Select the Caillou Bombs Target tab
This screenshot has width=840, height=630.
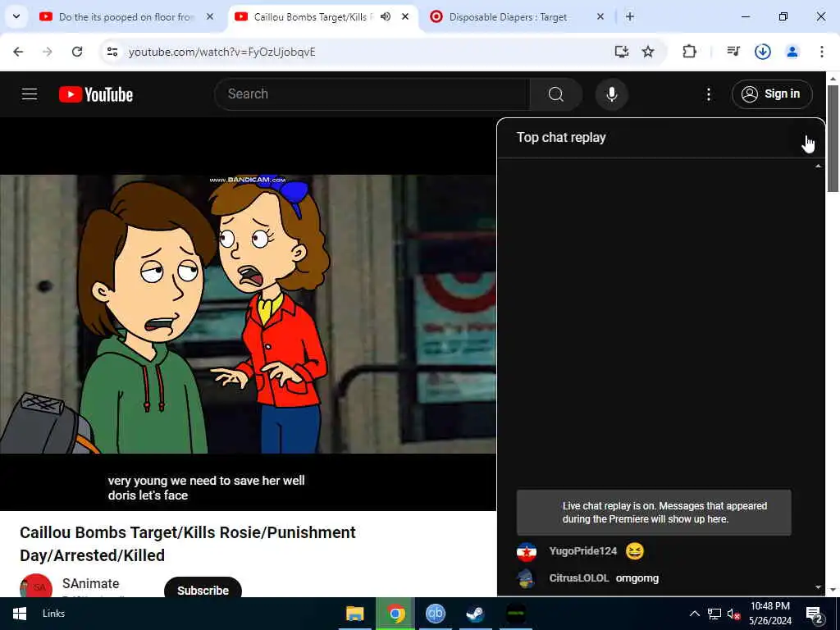312,17
